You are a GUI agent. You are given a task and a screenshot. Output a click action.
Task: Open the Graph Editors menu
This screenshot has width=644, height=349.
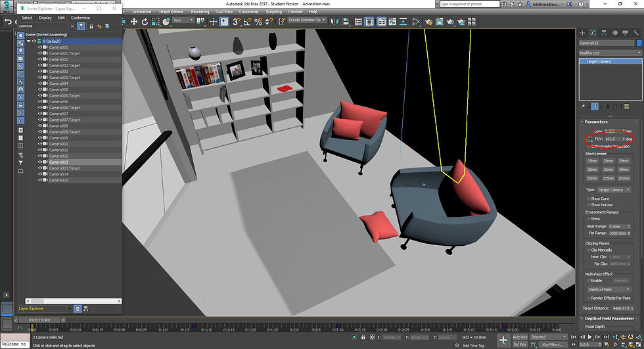click(171, 11)
